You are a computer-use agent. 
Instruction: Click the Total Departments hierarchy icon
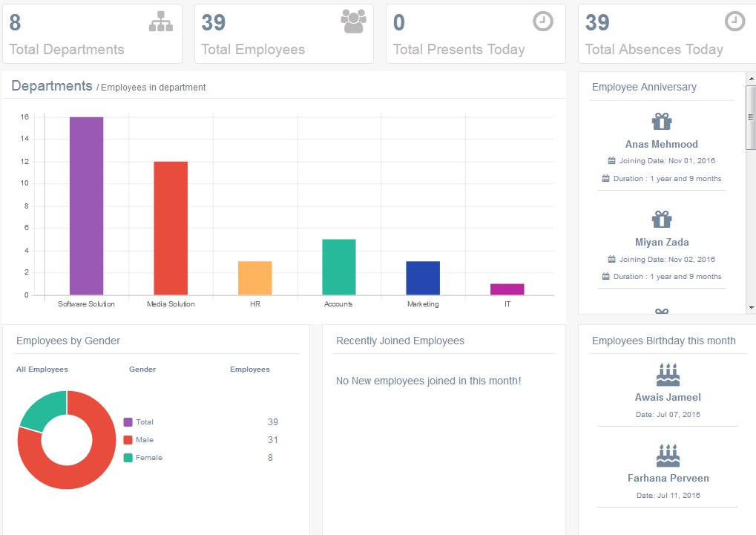pyautogui.click(x=160, y=23)
